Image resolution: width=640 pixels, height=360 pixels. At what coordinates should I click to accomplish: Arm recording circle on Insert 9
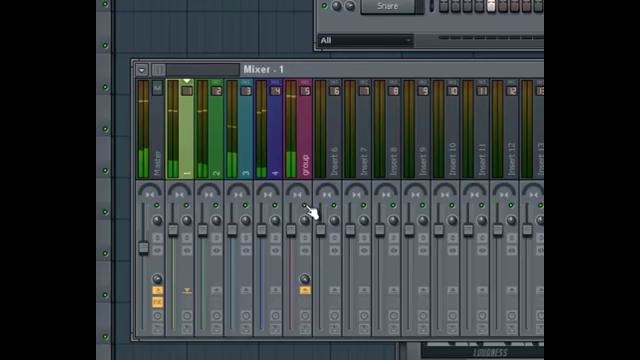(x=423, y=316)
